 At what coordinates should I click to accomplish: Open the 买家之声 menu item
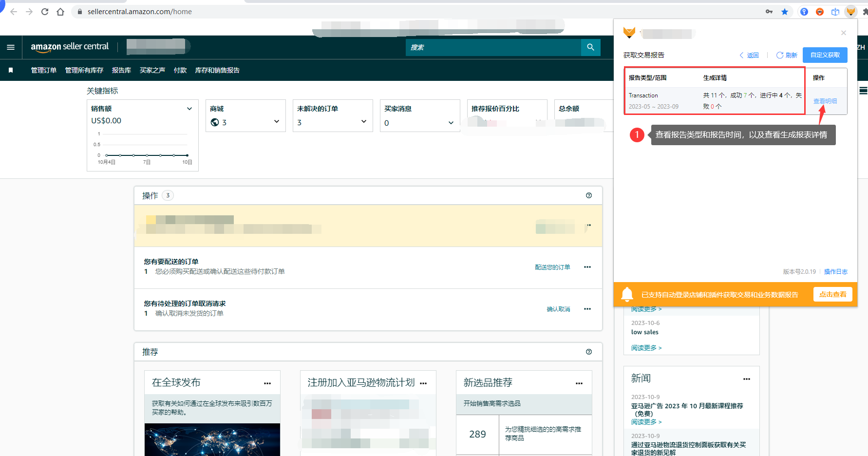tap(152, 70)
